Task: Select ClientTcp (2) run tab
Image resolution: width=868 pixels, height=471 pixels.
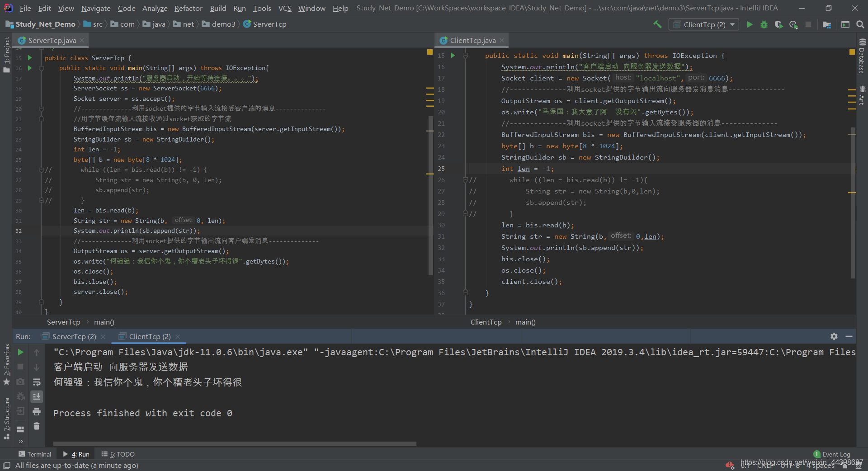Action: (150, 336)
